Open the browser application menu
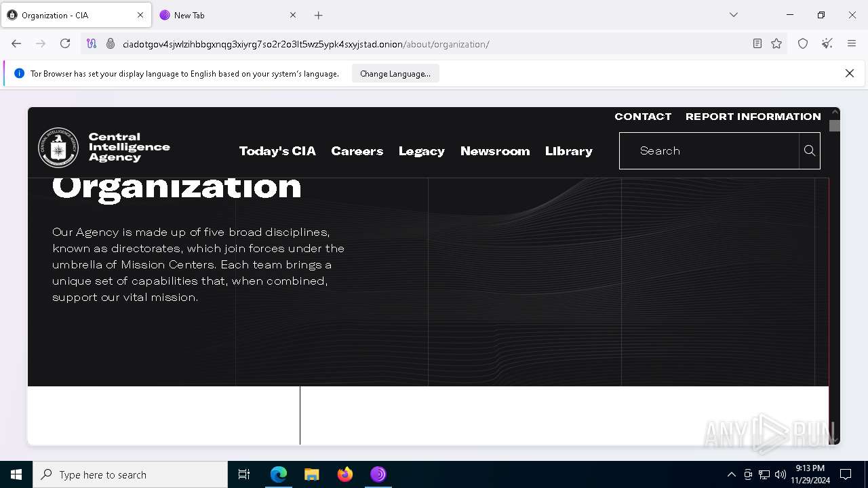 852,43
